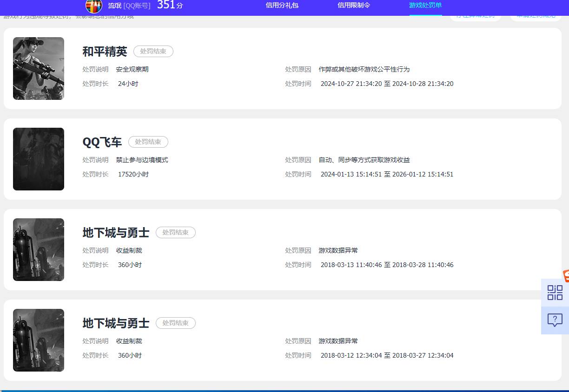569x392 pixels.
Task: Click 处罚结束 badge next to QQ飞车
Action: [148, 142]
